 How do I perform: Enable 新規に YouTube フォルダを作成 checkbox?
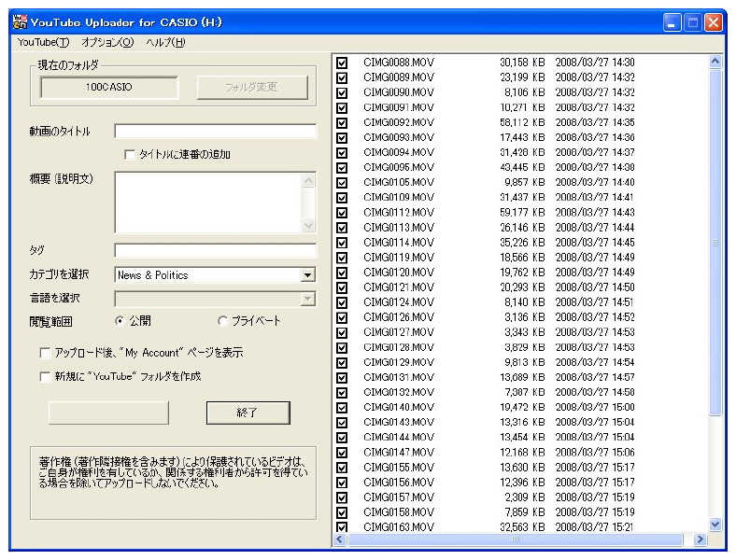[x=46, y=377]
